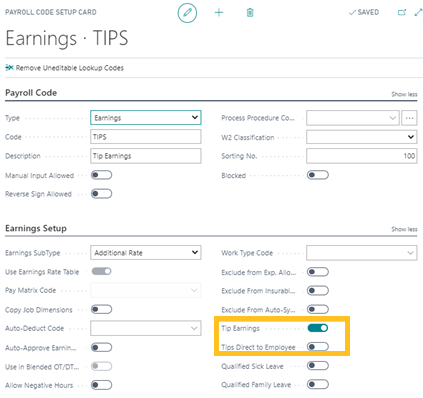The height and width of the screenshot is (398, 423).
Task: Open the Pay Matrix Code dropdown
Action: point(146,290)
